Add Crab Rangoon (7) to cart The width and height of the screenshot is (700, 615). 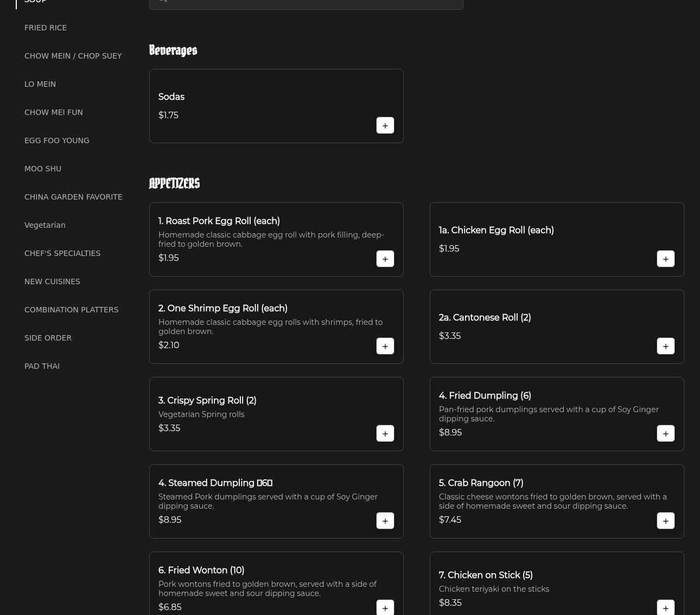665,521
